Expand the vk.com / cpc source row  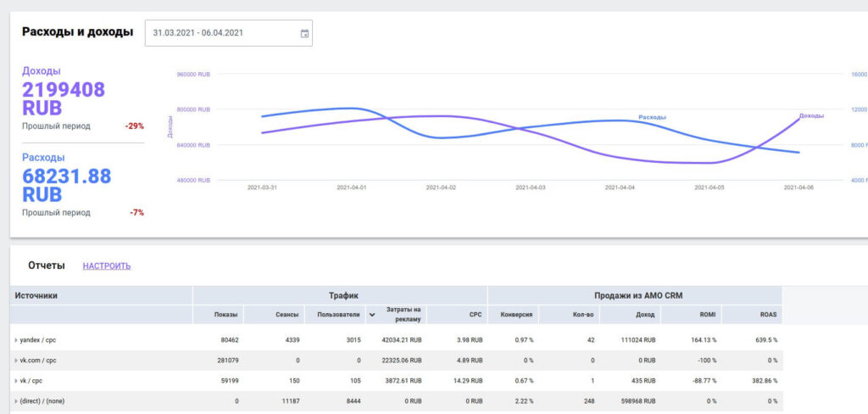[16, 361]
